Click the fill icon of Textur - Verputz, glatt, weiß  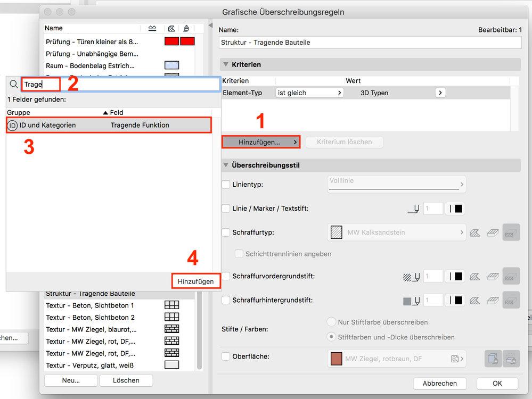coord(171,365)
